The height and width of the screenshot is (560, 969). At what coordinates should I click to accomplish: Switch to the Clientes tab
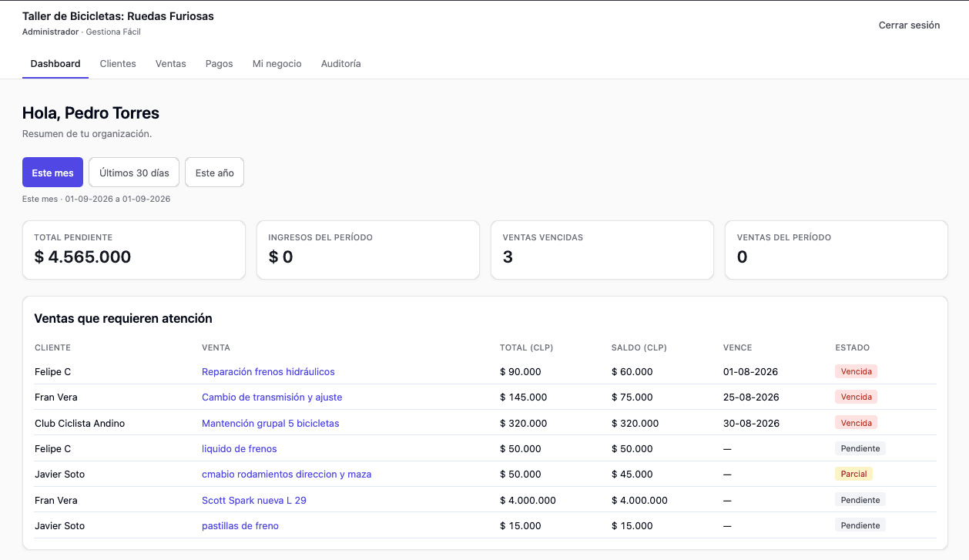coord(118,64)
